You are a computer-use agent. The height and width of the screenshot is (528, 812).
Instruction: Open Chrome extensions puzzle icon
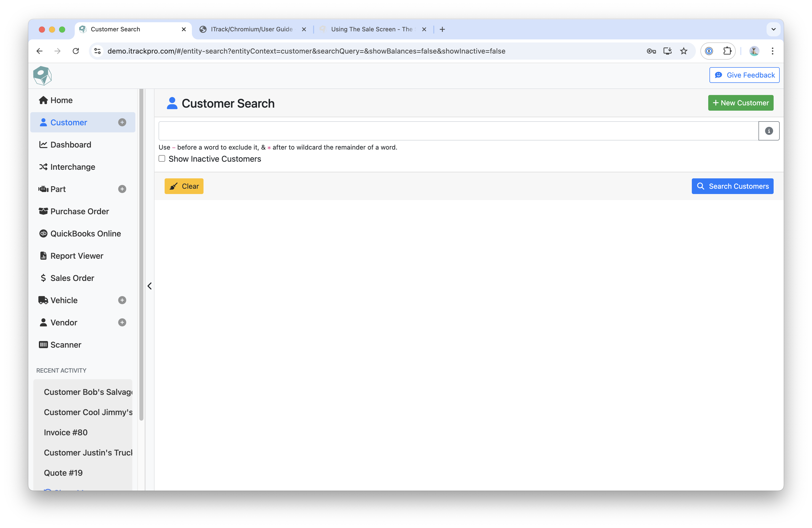(727, 51)
